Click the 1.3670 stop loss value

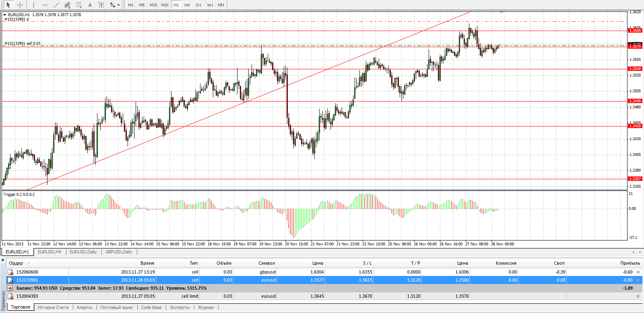coord(365,296)
